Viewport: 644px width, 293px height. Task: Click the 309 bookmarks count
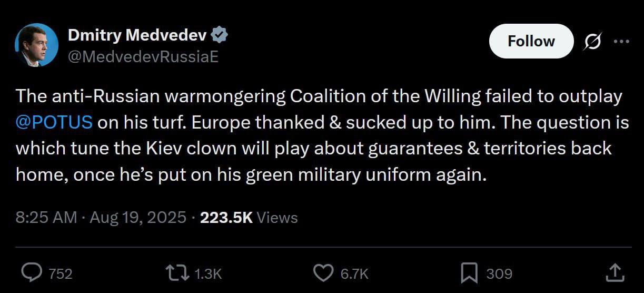(x=499, y=274)
